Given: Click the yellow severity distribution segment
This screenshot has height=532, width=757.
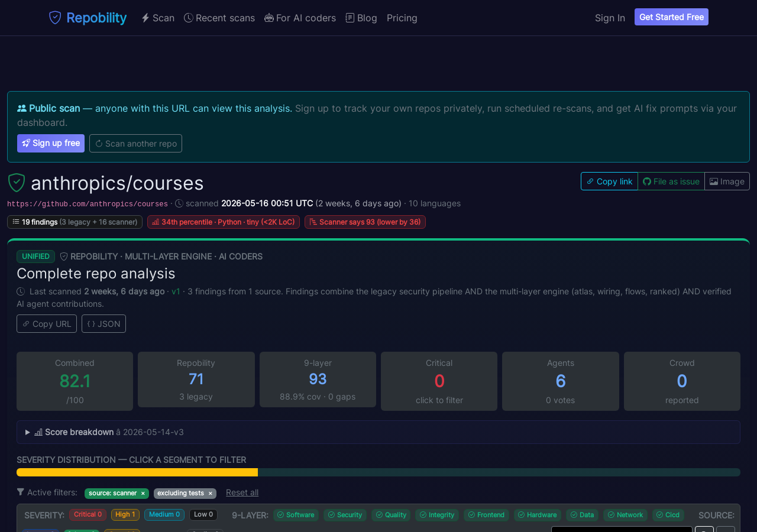Looking at the screenshot, I should point(137,472).
